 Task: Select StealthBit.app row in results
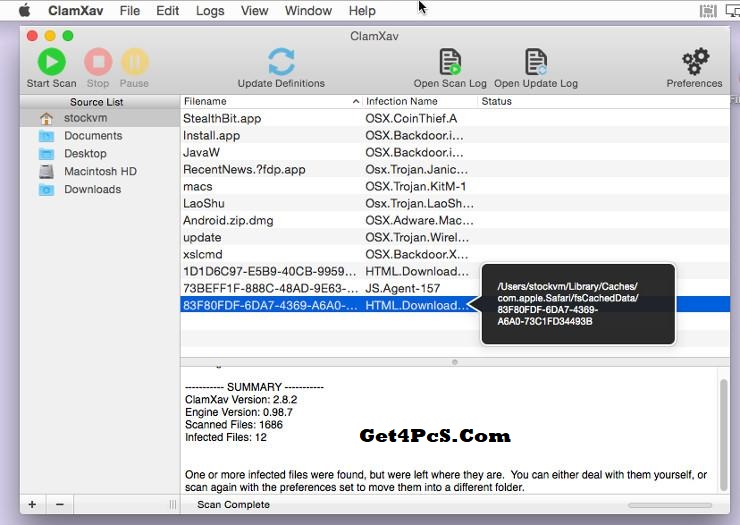222,118
